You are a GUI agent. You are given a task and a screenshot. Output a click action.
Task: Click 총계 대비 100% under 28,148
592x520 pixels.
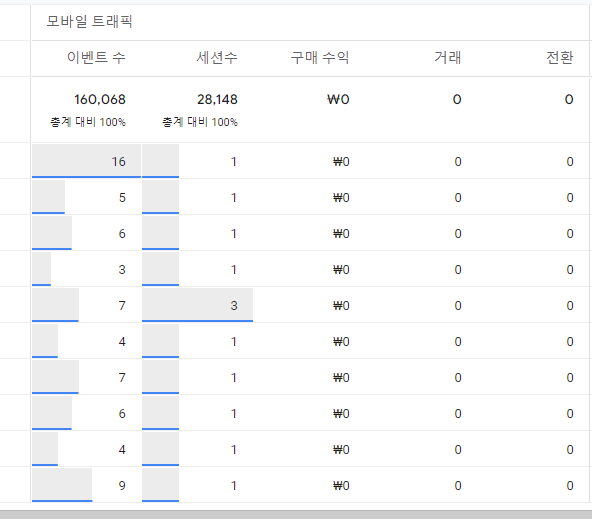[200, 122]
